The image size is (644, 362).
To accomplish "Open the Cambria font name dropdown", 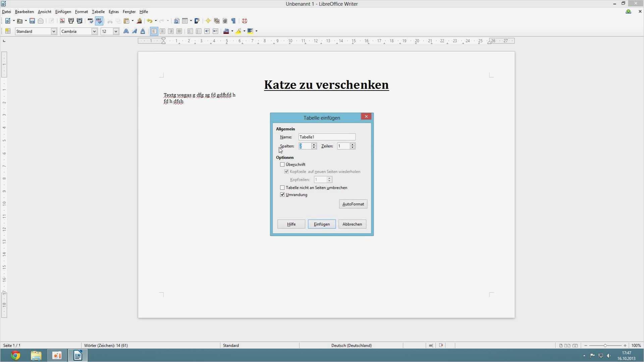I will (94, 31).
